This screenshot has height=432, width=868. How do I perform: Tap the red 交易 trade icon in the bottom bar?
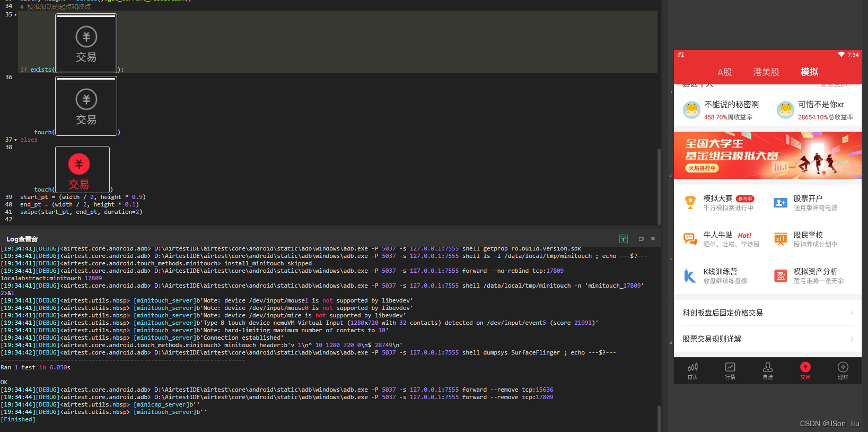805,367
